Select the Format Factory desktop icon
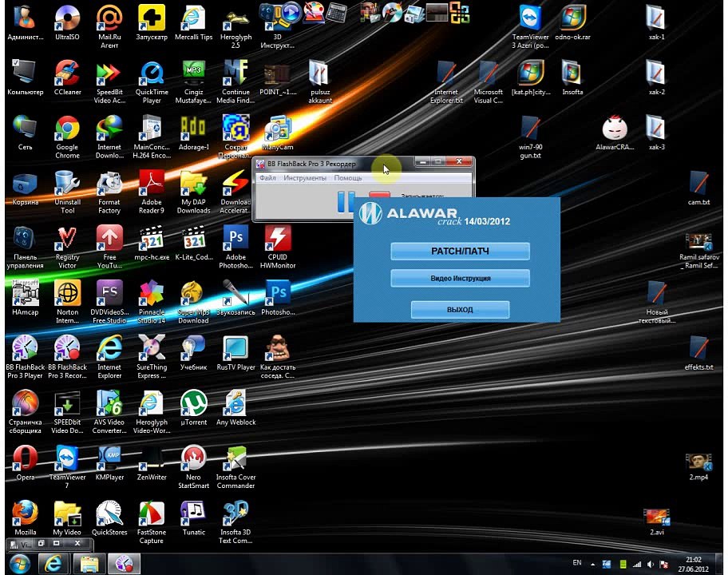The image size is (728, 575). pyautogui.click(x=109, y=192)
